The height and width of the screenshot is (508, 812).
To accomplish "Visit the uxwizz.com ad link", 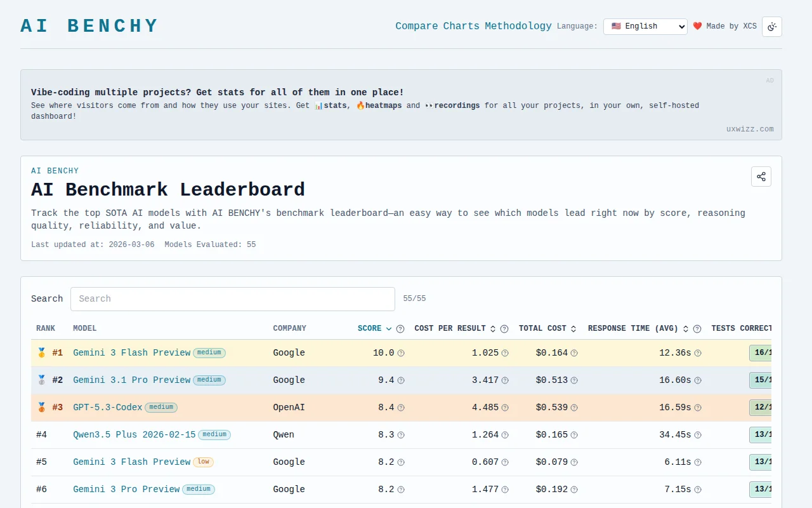I will pyautogui.click(x=750, y=129).
